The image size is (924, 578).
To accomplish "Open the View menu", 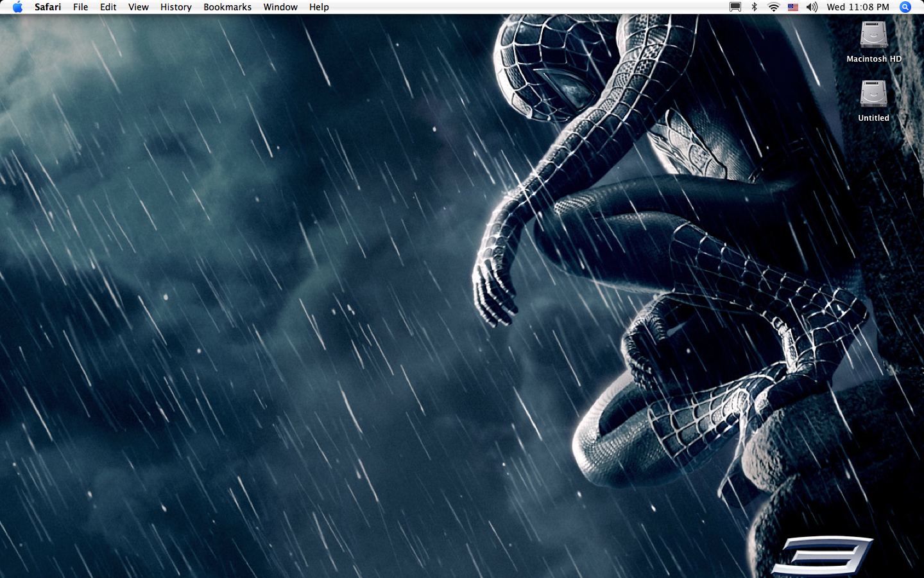I will (x=139, y=7).
